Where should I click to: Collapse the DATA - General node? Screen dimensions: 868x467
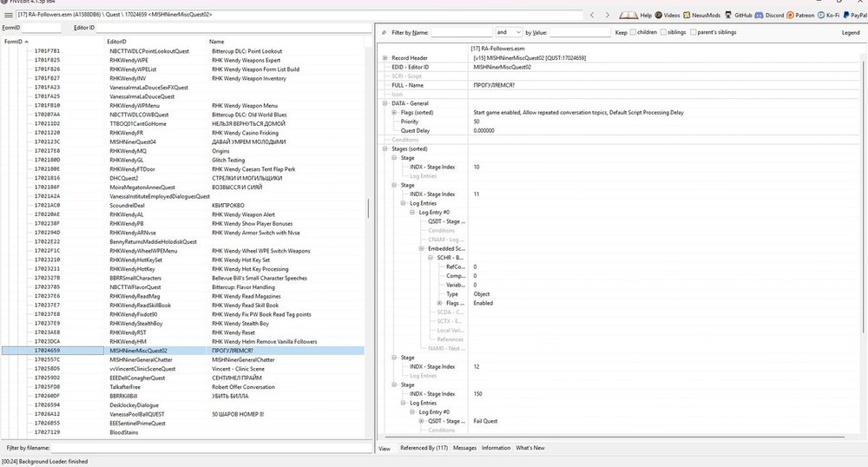click(385, 103)
